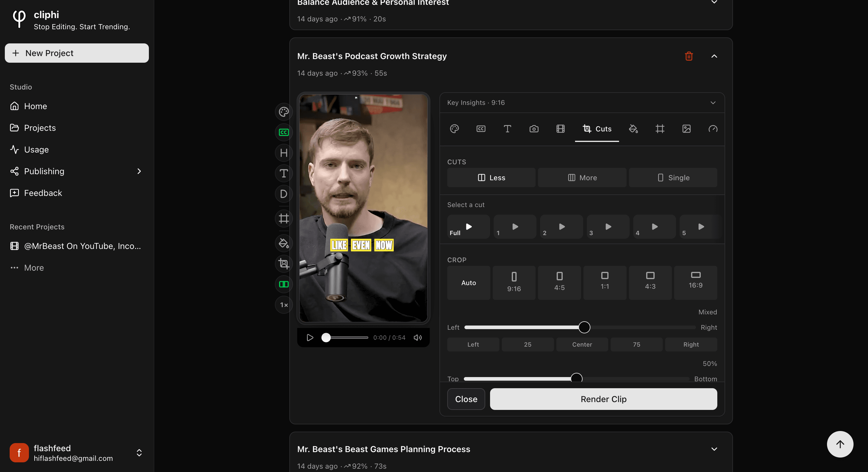Image resolution: width=868 pixels, height=472 pixels.
Task: Click the grid frame icon beside video
Action: click(x=284, y=219)
